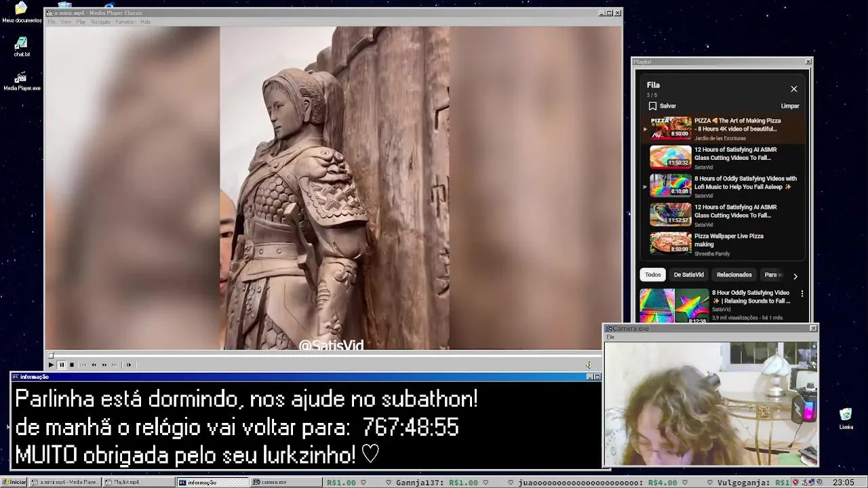The width and height of the screenshot is (868, 488).
Task: Open the File menu in Camera.exe window
Action: point(610,337)
